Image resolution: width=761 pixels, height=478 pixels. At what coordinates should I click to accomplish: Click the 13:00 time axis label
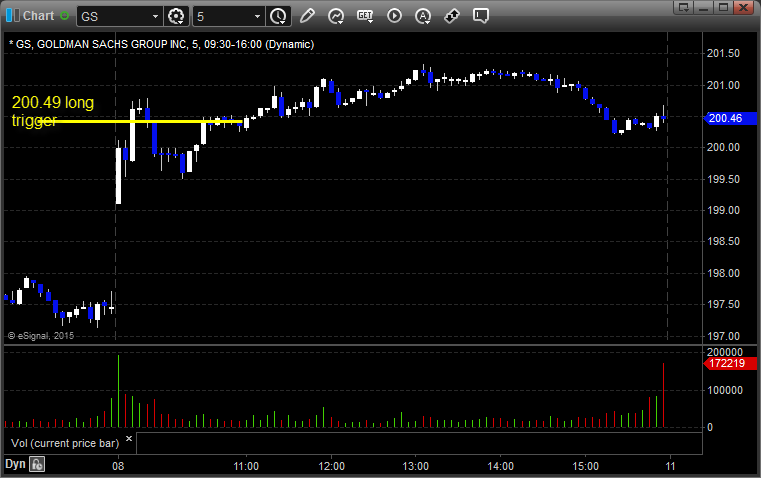[x=416, y=466]
